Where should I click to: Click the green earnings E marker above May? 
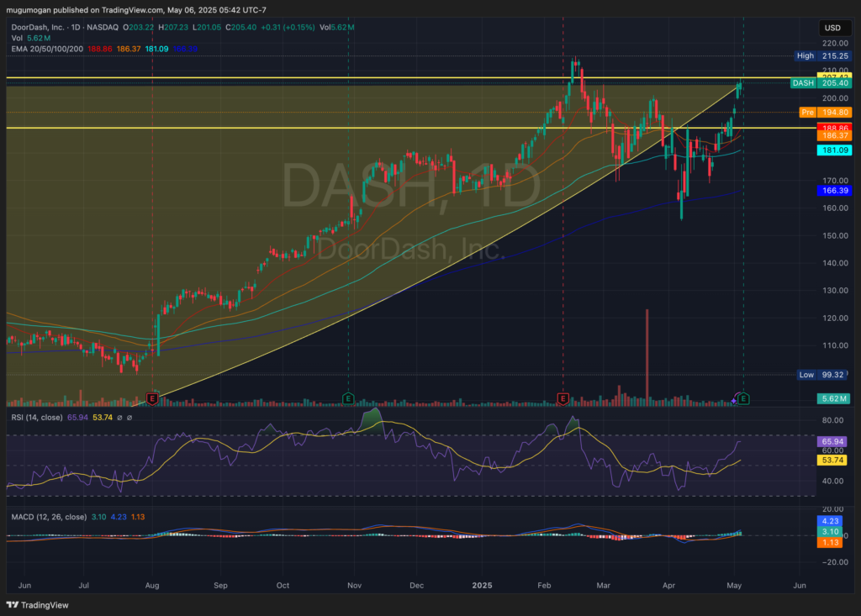coord(743,398)
